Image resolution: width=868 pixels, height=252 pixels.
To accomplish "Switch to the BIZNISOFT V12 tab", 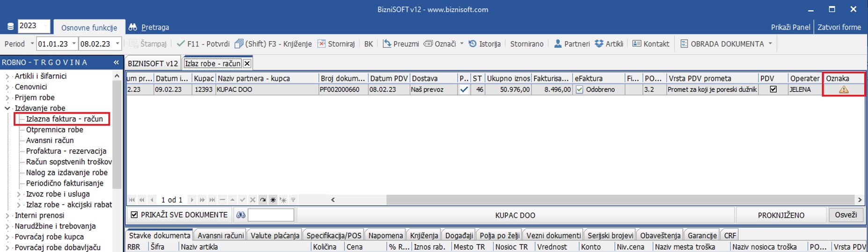I will click(x=153, y=63).
